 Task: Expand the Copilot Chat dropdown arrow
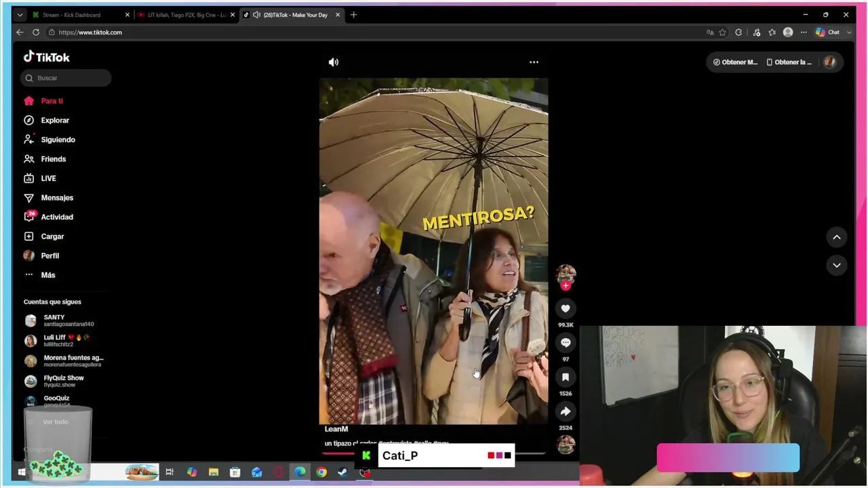pyautogui.click(x=849, y=33)
